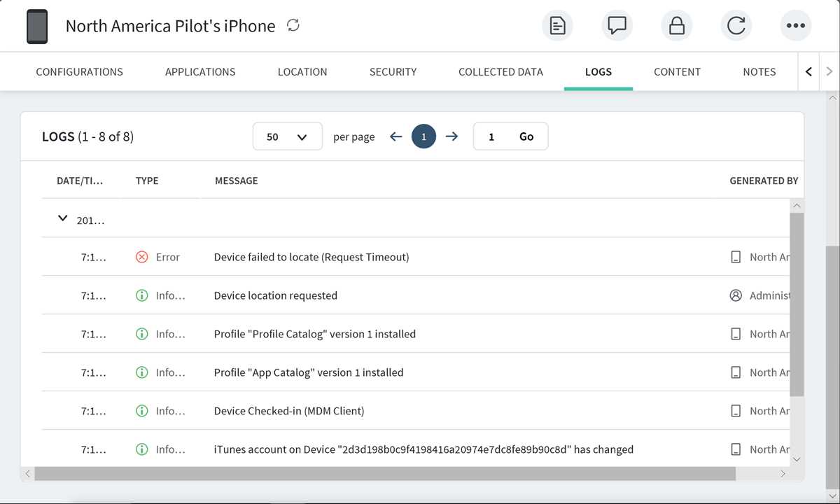This screenshot has height=504, width=840.
Task: Select the Logs tab
Action: click(x=598, y=71)
